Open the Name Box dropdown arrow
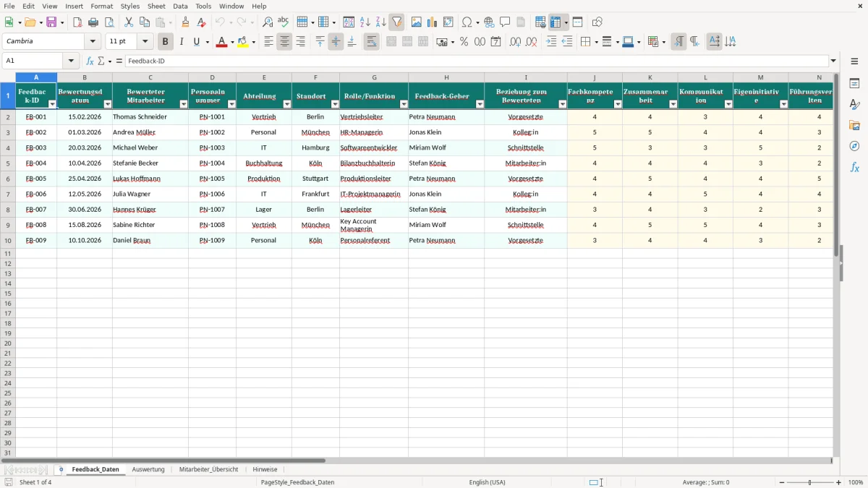This screenshot has height=488, width=868. pyautogui.click(x=72, y=61)
